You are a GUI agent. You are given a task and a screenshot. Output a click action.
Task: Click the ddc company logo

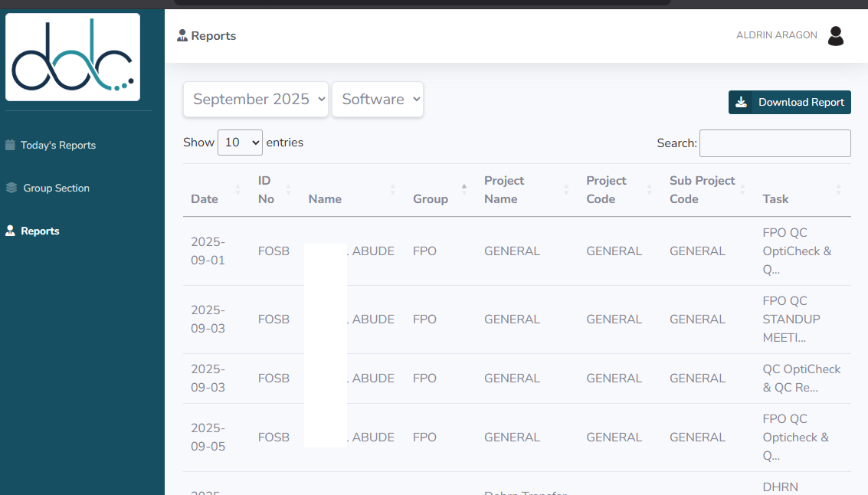click(x=72, y=57)
